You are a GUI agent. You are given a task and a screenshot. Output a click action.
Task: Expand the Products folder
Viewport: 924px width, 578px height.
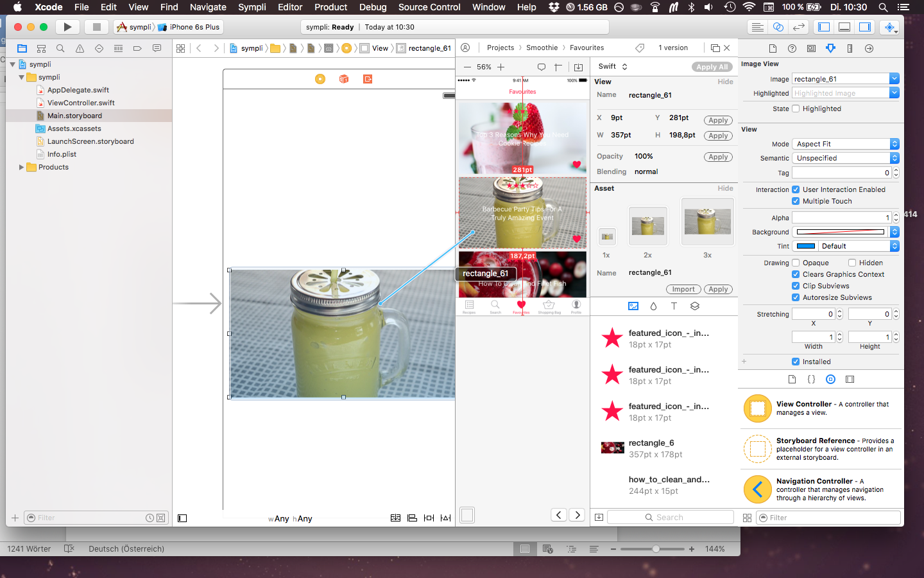point(21,167)
